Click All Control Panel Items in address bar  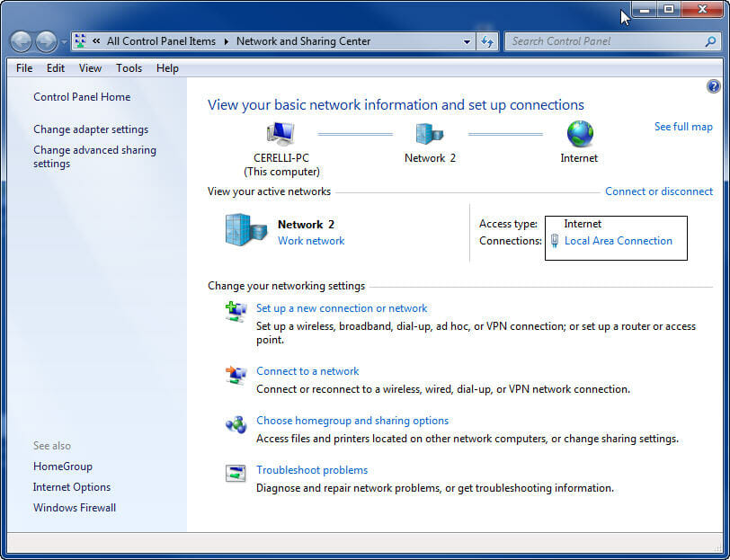pos(161,41)
